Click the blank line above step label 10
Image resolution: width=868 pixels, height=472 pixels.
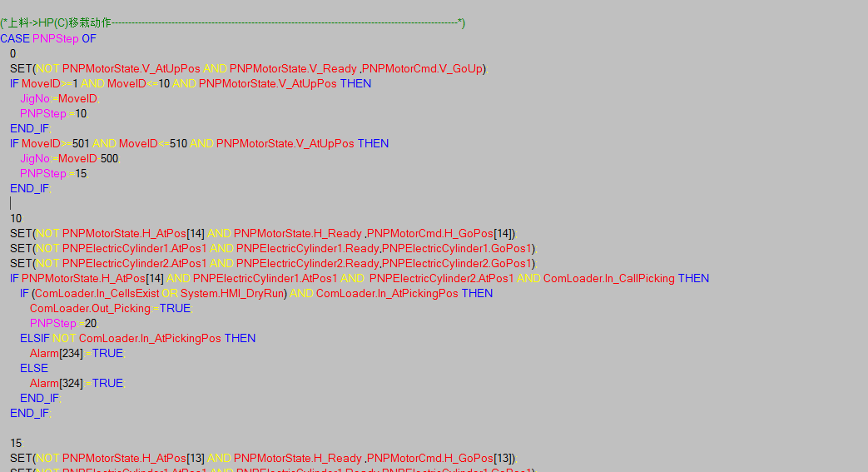tap(83, 203)
